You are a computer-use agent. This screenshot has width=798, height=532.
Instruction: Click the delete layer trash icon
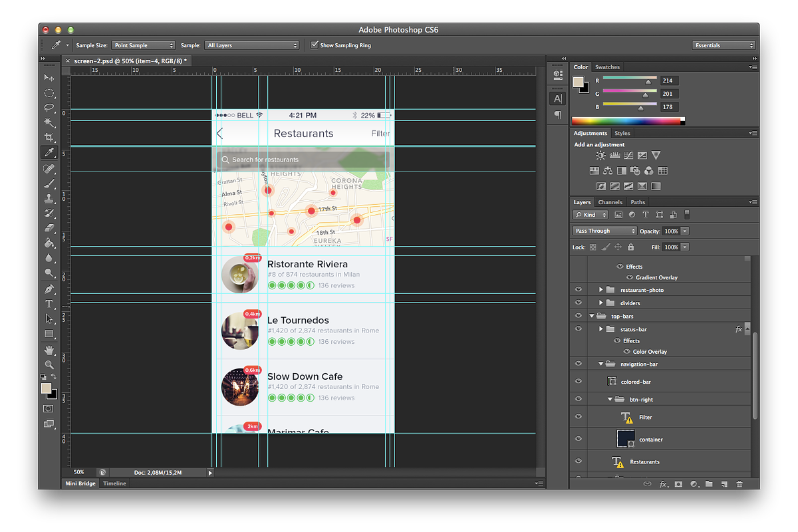point(739,484)
